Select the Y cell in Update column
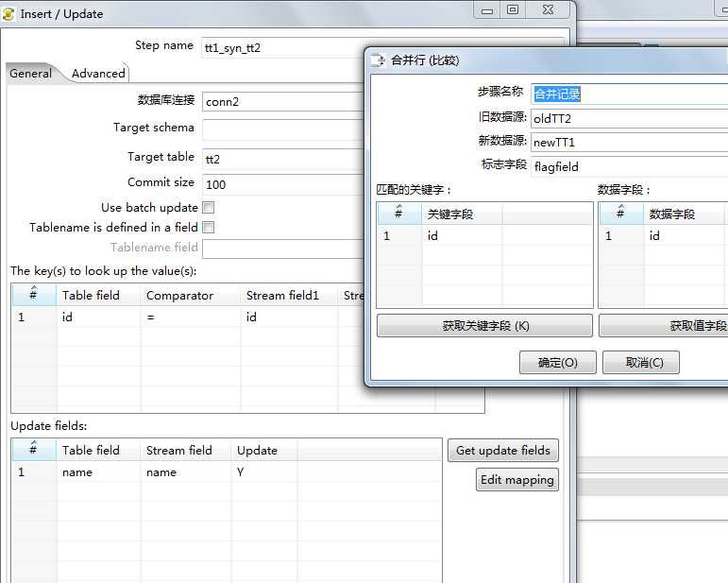This screenshot has width=728, height=583. coord(263,472)
